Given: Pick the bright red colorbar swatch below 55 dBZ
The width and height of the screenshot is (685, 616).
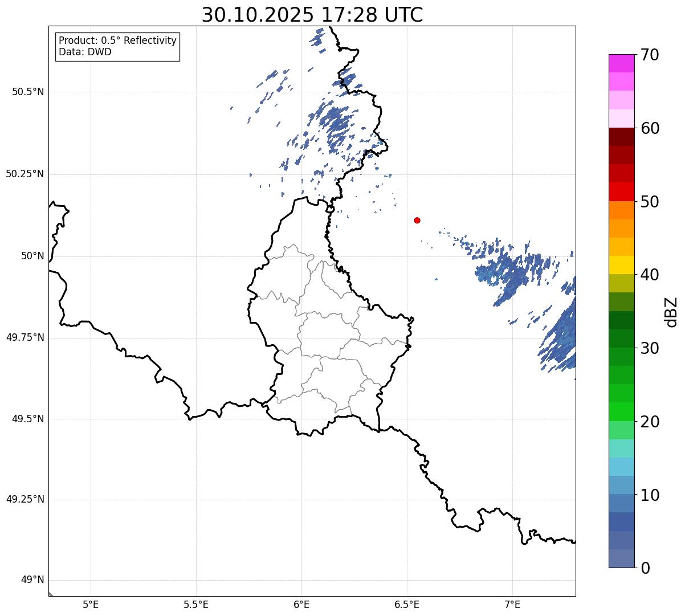Looking at the screenshot, I should [x=621, y=192].
